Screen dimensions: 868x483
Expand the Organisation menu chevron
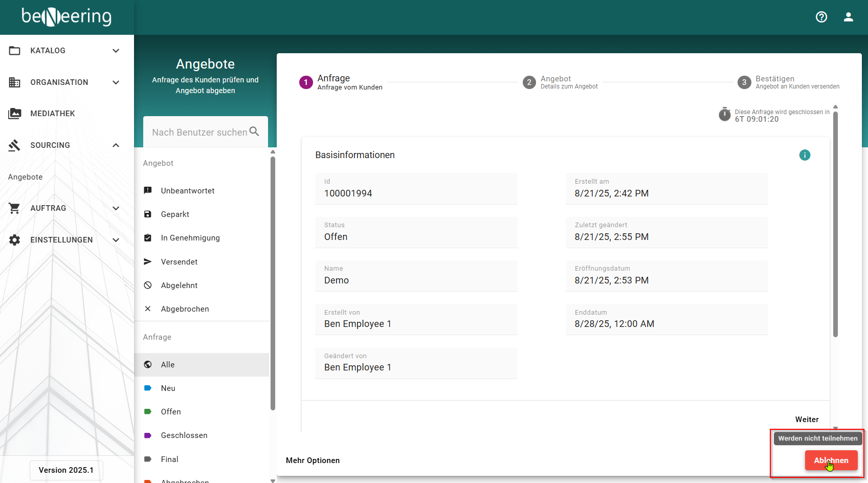(x=116, y=82)
